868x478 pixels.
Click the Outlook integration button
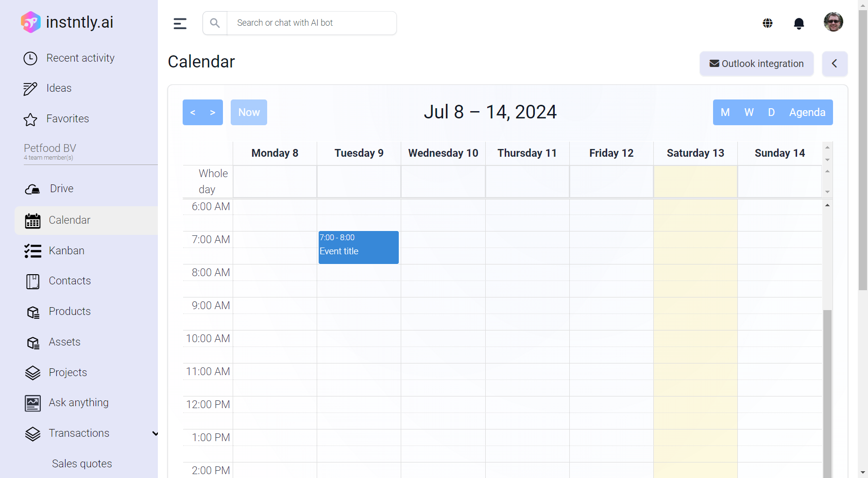pyautogui.click(x=756, y=64)
